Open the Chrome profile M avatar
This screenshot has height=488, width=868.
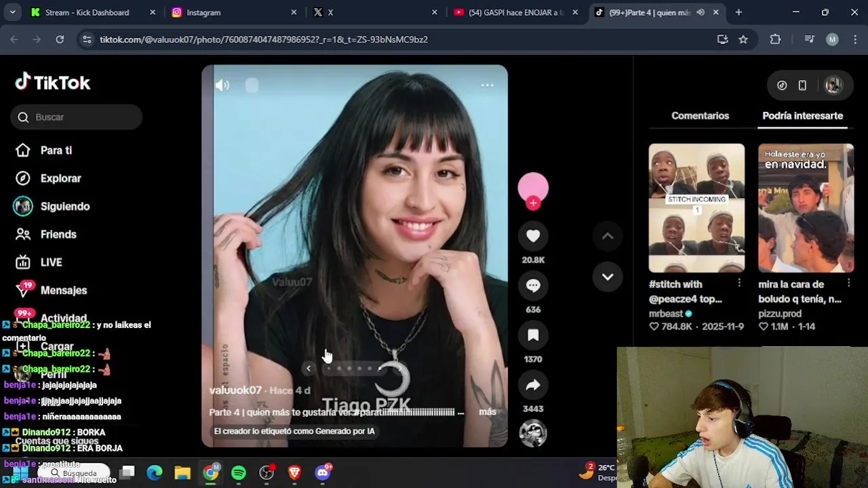(x=832, y=39)
